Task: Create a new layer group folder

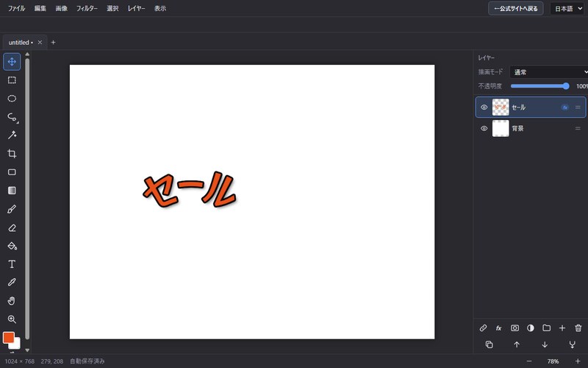Action: pos(546,328)
